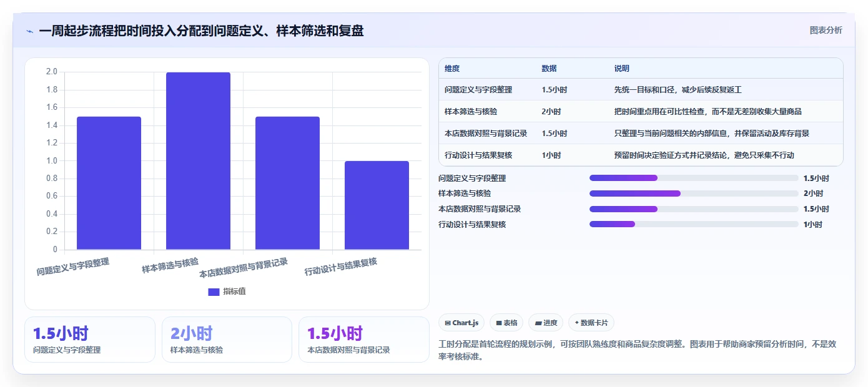Viewport: 868px width, 387px height.
Task: Click the sparkle icon in 数据卡片 chip
Action: [576, 323]
